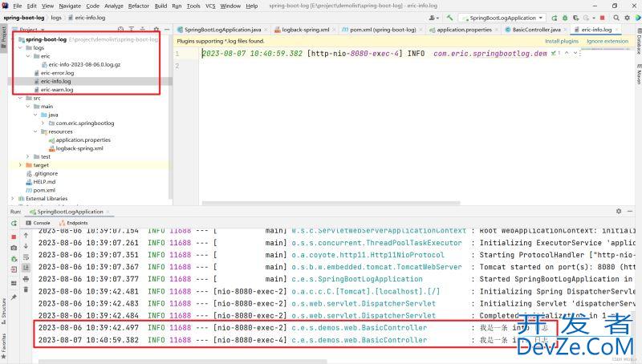
Task: Click the user account icon in the toolbar
Action: click(x=433, y=18)
